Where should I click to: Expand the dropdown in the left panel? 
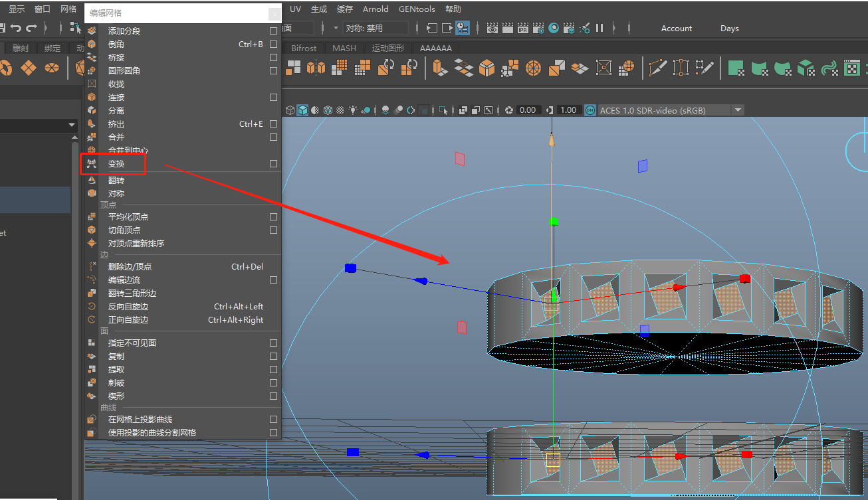(x=72, y=125)
